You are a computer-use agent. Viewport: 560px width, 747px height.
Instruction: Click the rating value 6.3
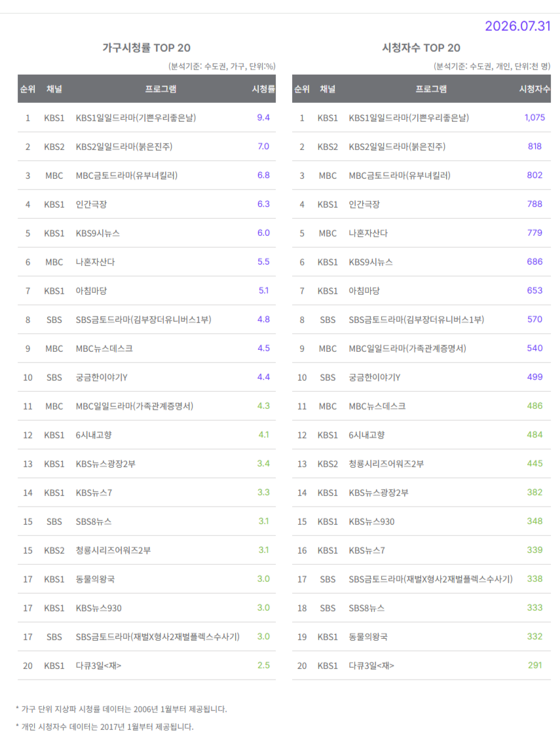[263, 204]
